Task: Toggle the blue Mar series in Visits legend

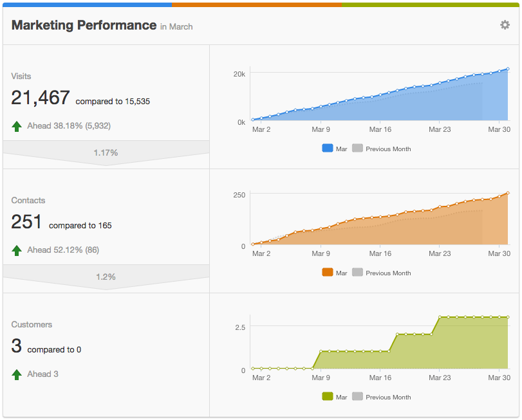Action: (328, 149)
